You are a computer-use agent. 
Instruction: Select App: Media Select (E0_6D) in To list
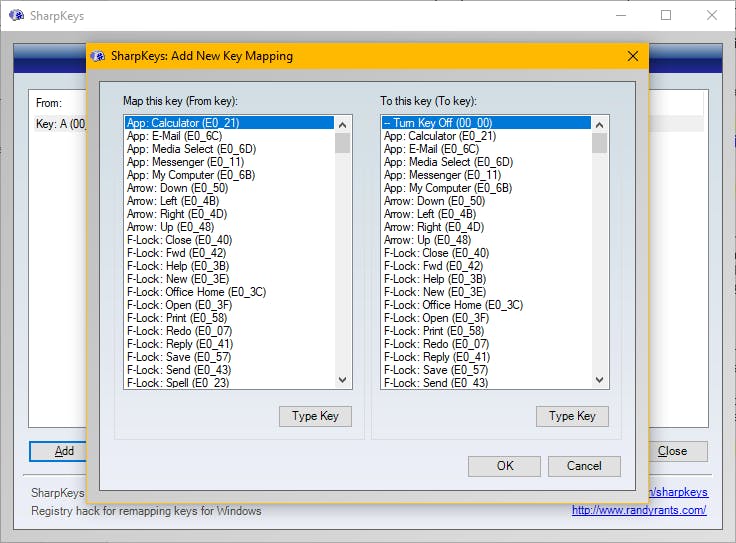[486, 162]
